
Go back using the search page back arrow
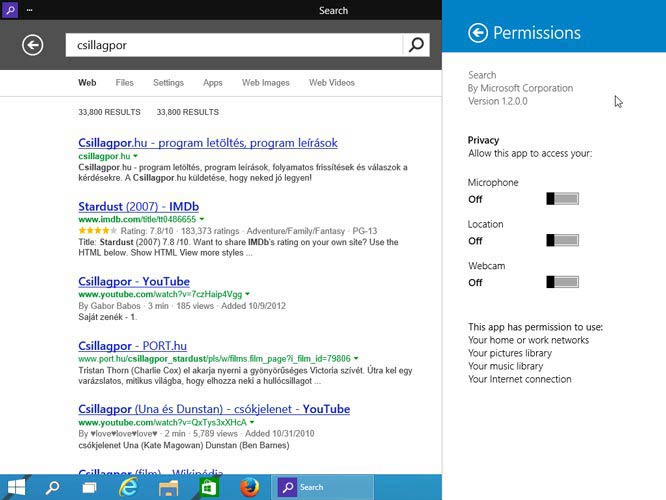[33, 45]
